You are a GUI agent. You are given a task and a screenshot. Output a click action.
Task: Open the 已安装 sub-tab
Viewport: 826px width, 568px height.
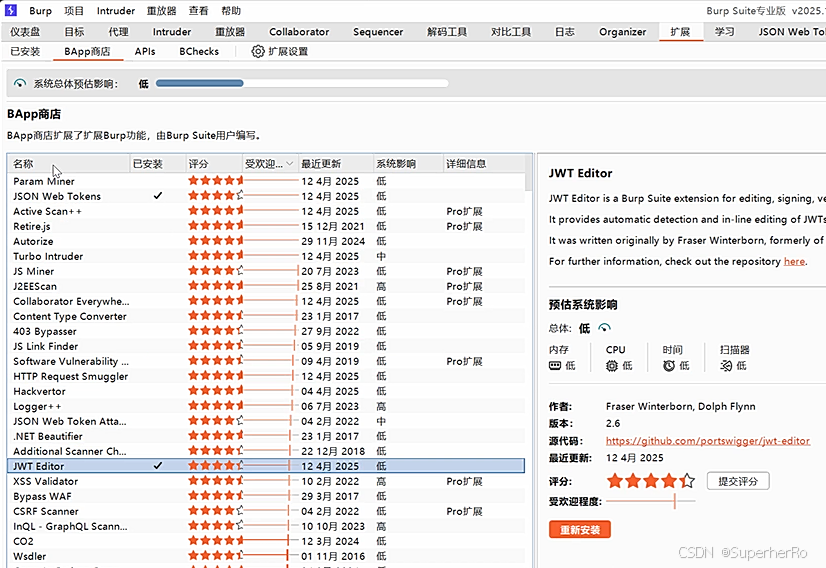click(25, 51)
